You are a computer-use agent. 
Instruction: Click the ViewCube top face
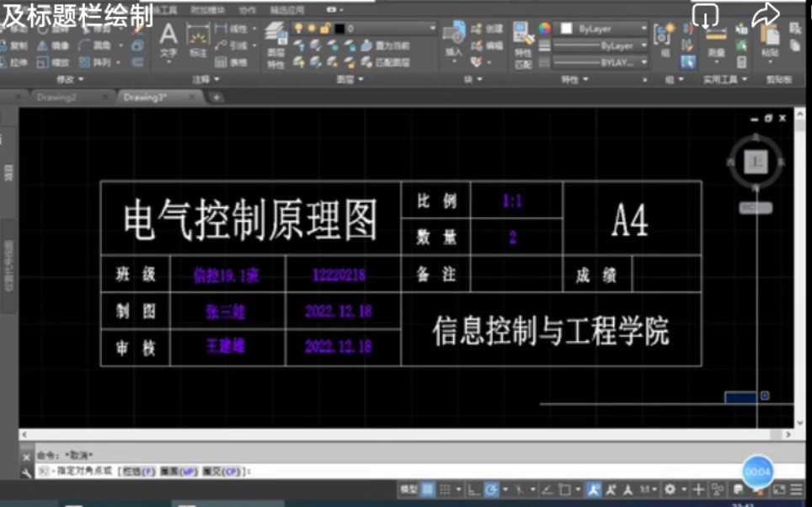pyautogui.click(x=756, y=161)
